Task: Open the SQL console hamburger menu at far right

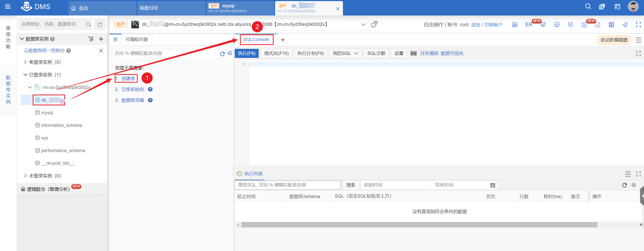Action: click(x=638, y=40)
